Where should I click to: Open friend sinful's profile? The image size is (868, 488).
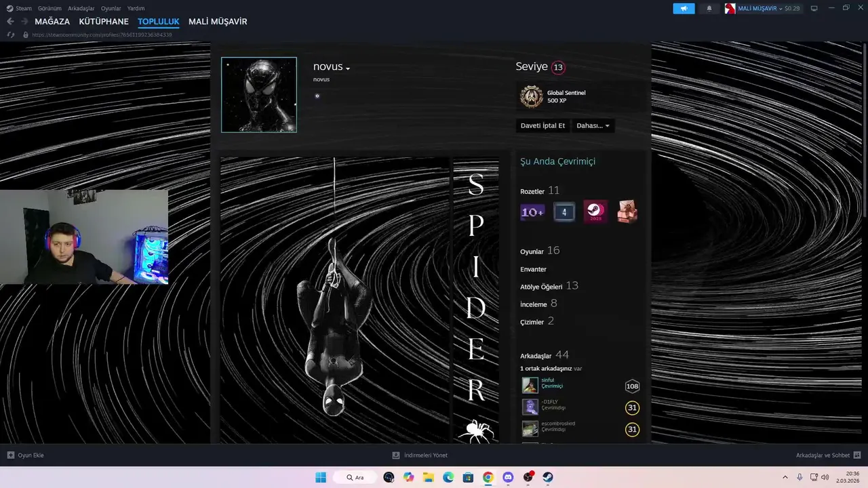547,380
